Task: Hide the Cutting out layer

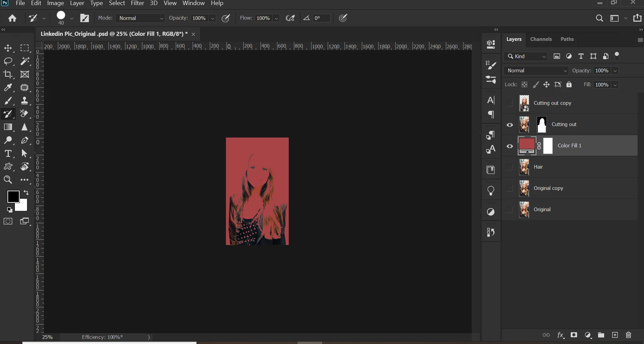Action: (x=510, y=125)
